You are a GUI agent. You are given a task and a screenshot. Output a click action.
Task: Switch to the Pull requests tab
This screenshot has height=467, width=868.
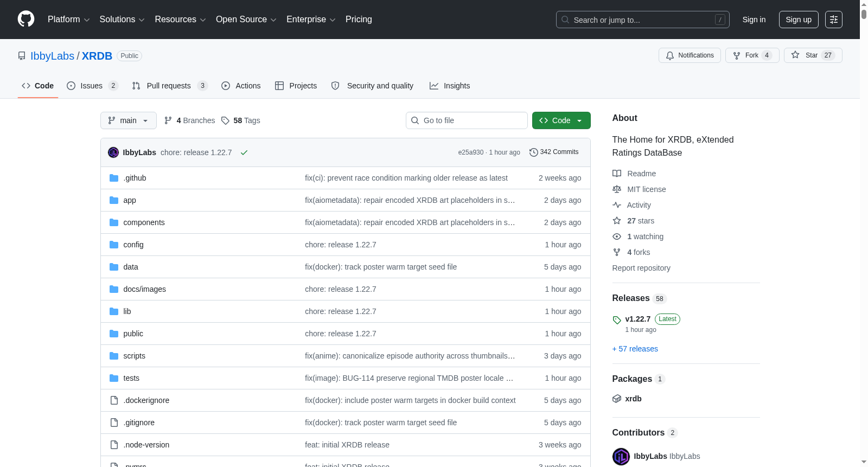click(x=170, y=86)
